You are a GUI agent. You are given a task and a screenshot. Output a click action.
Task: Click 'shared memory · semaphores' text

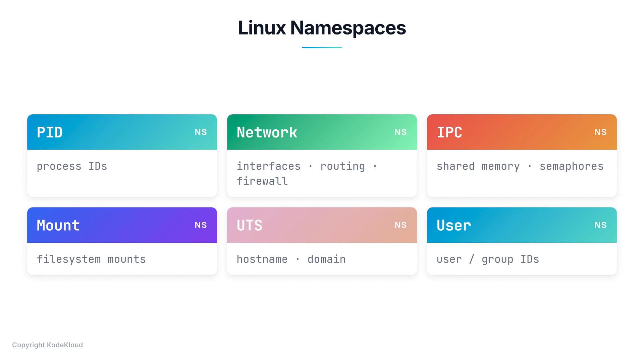click(x=520, y=166)
